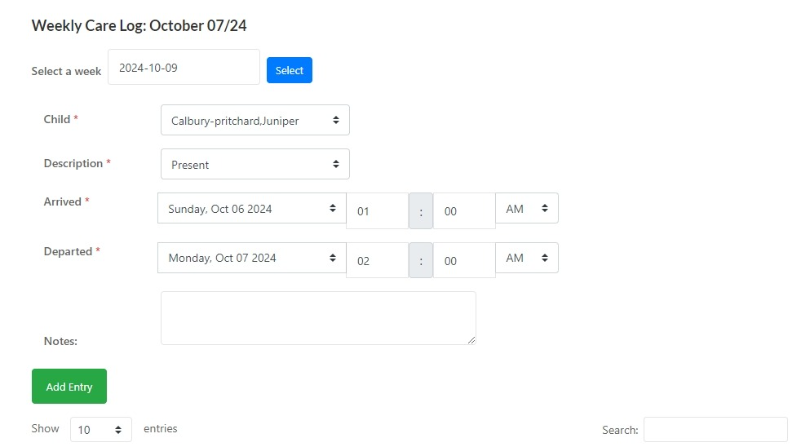811x447 pixels.
Task: Click the Notes field label
Action: click(60, 341)
